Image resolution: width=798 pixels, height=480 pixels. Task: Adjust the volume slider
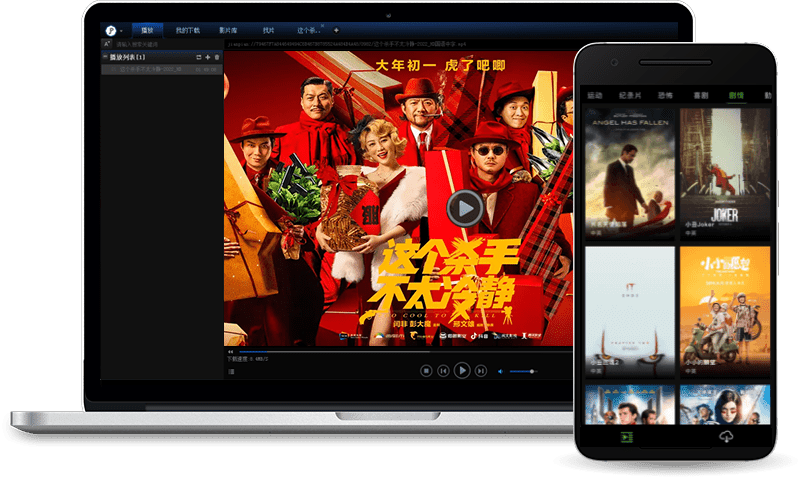point(522,372)
